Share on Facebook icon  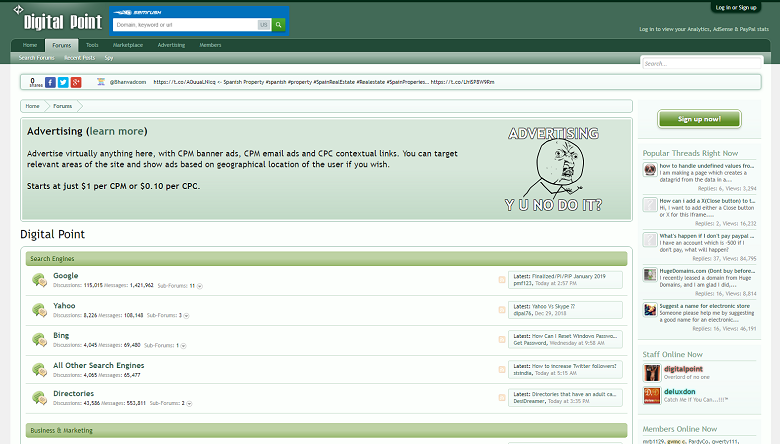50,83
